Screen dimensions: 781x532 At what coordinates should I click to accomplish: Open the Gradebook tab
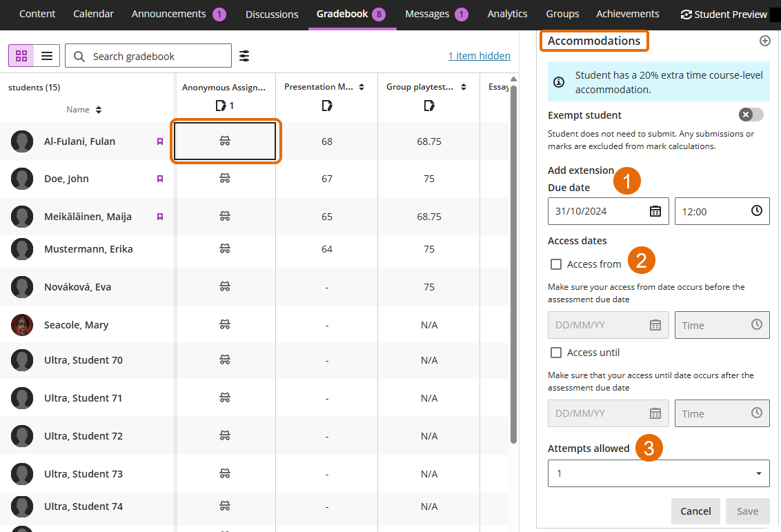[x=352, y=14]
